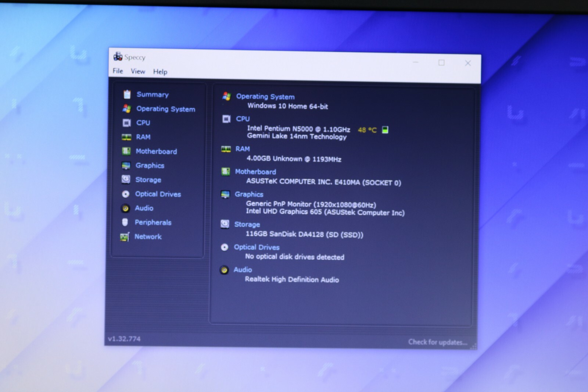The width and height of the screenshot is (588, 392).
Task: Open the Optical Drives heading link in summary
Action: pyautogui.click(x=257, y=247)
